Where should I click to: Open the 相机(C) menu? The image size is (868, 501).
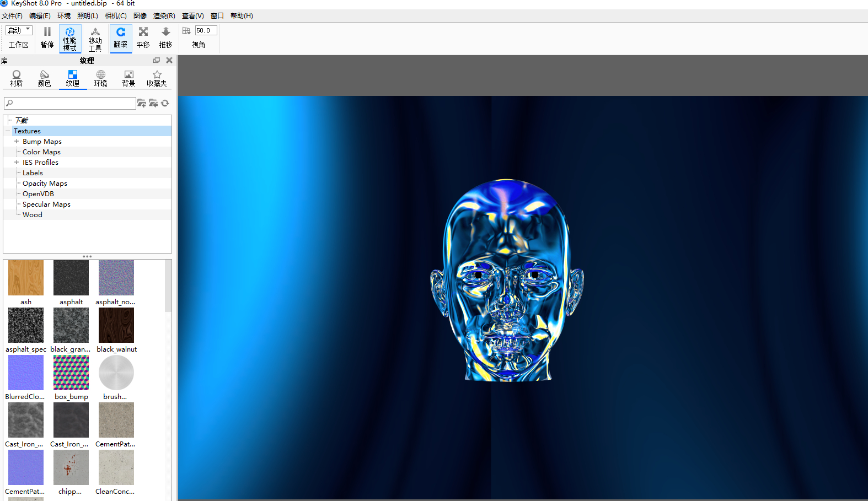click(116, 16)
